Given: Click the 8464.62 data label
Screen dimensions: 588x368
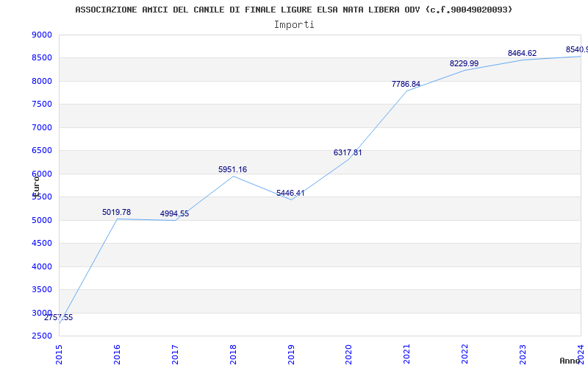Looking at the screenshot, I should 522,53.
